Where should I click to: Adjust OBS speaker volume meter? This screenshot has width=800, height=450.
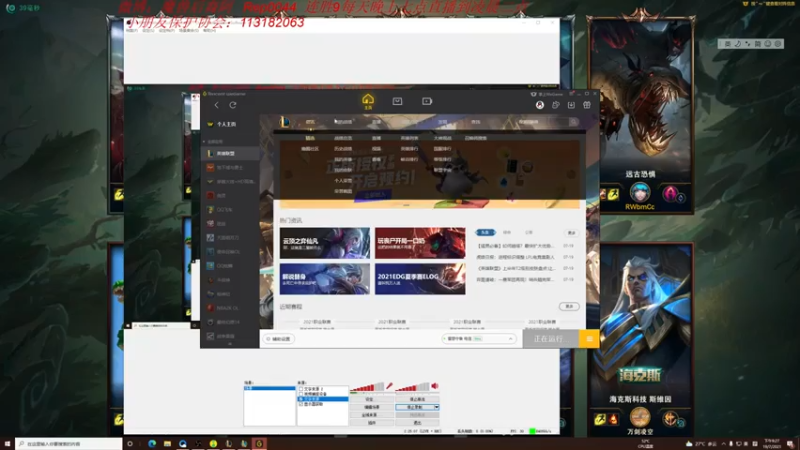pyautogui.click(x=412, y=387)
